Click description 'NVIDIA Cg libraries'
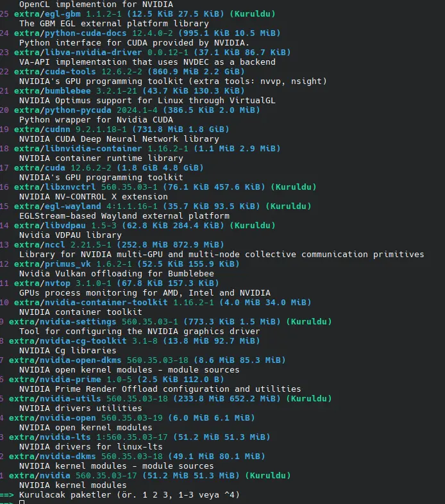 [68, 351]
